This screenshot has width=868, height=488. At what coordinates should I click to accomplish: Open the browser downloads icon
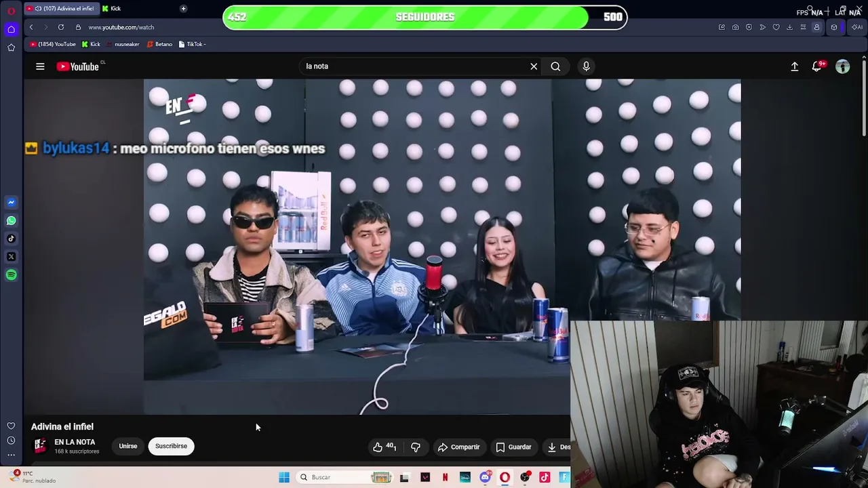point(789,27)
